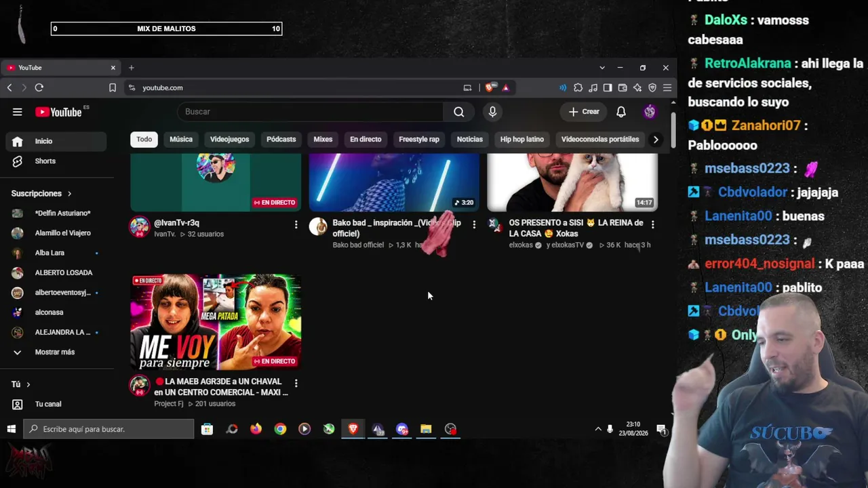Image resolution: width=868 pixels, height=488 pixels.
Task: Open the YouTube notifications bell
Action: coord(621,112)
